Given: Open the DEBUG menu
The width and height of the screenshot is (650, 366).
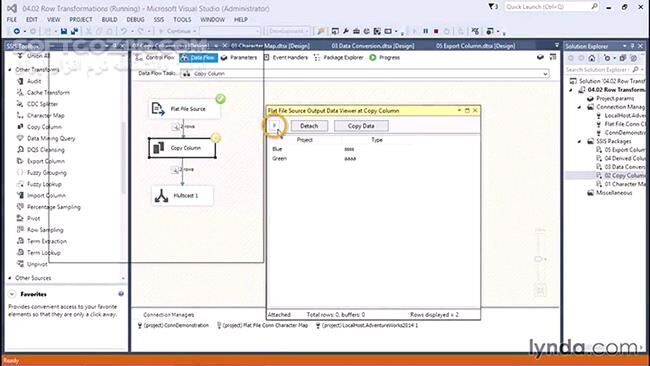Looking at the screenshot, I should point(135,19).
